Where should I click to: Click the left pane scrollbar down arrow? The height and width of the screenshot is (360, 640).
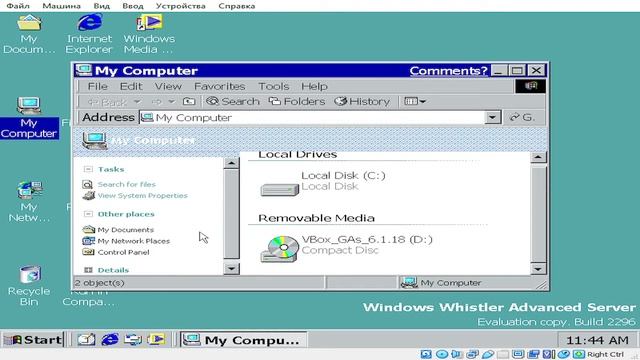coord(231,268)
